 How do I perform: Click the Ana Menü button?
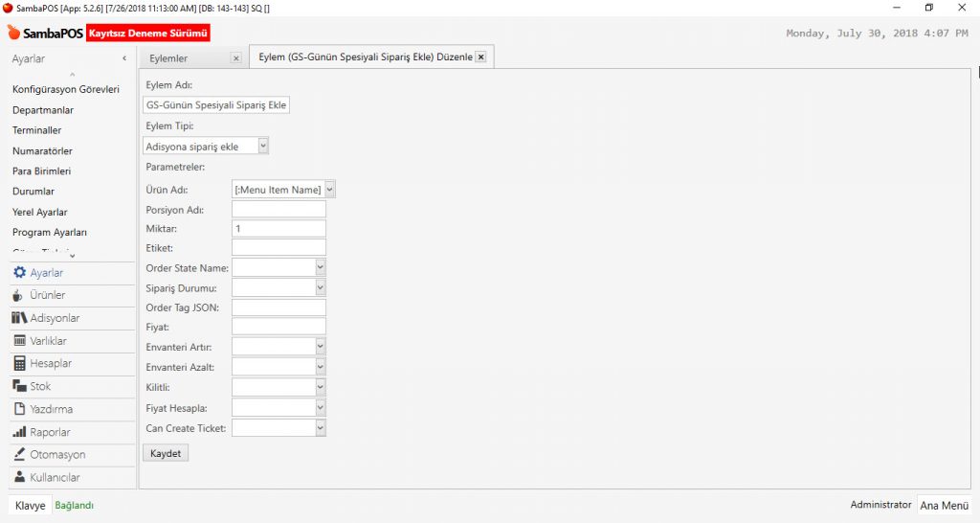(943, 505)
